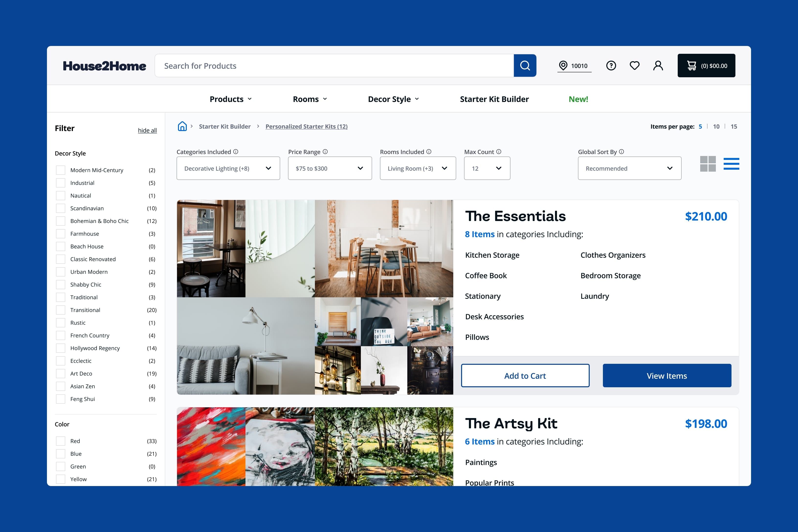Select the Farmhouse checkbox
The image size is (798, 532).
click(60, 234)
